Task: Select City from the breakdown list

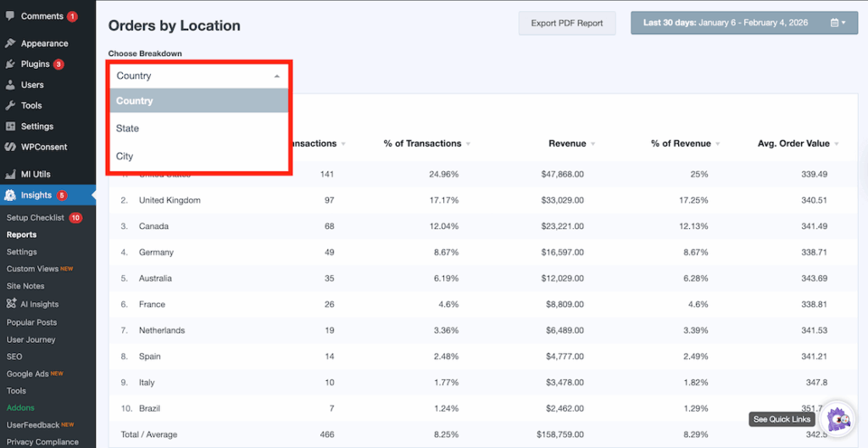Action: pos(125,156)
